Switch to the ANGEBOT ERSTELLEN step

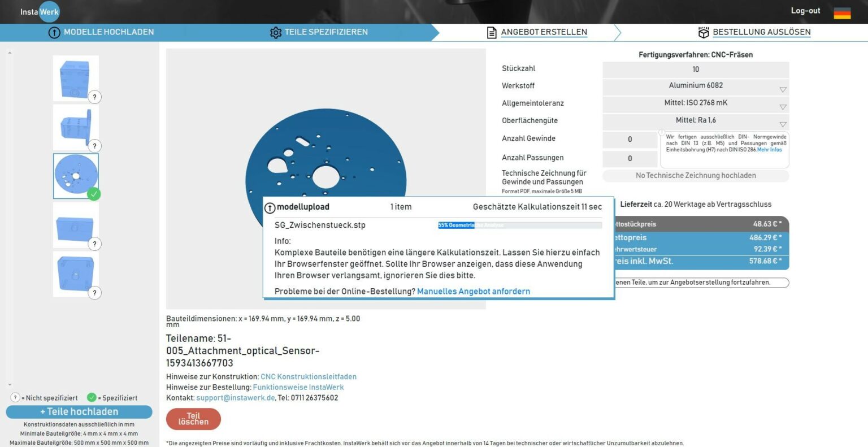544,32
